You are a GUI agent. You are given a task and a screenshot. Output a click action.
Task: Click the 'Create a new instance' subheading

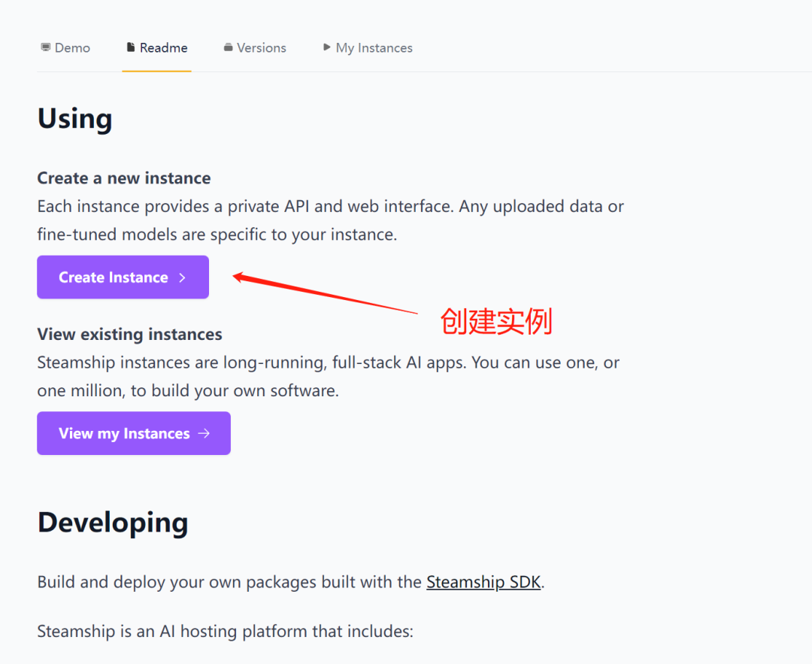124,178
